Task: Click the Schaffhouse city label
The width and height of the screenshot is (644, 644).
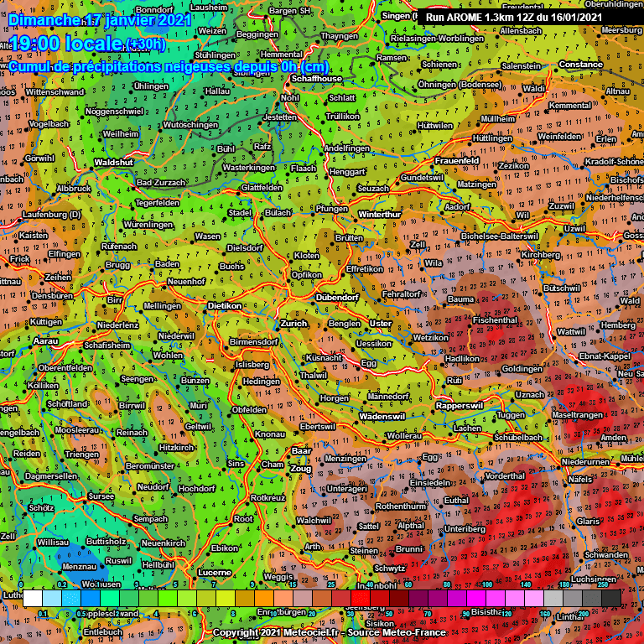Action: coord(317,79)
